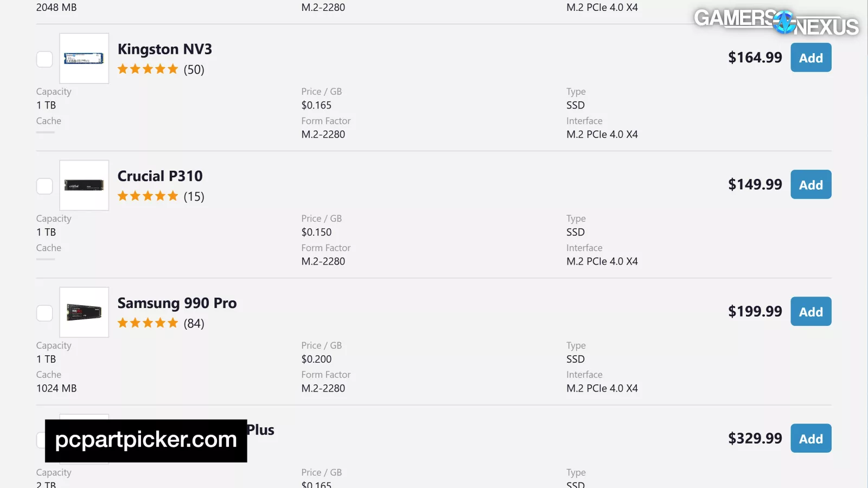Open the Samsung 990 Pro title link
Screen dimensions: 868x488
click(x=177, y=303)
